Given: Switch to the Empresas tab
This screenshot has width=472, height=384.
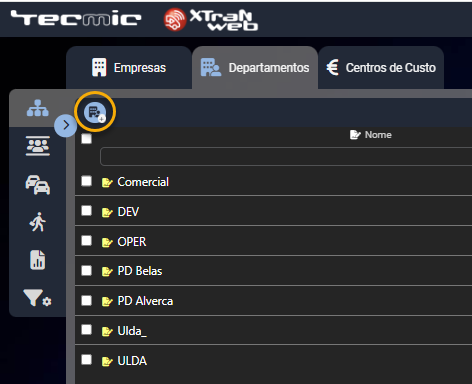Looking at the screenshot, I should tap(129, 68).
